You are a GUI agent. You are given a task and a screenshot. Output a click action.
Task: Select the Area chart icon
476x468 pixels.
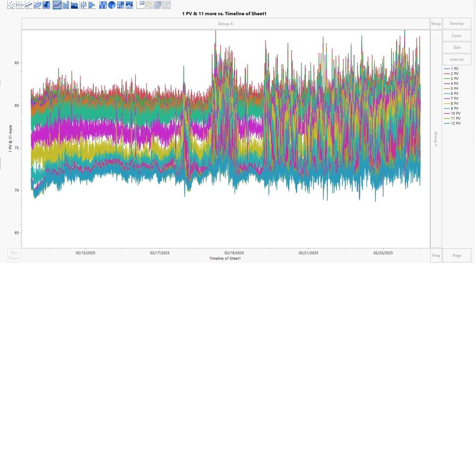[x=74, y=5]
